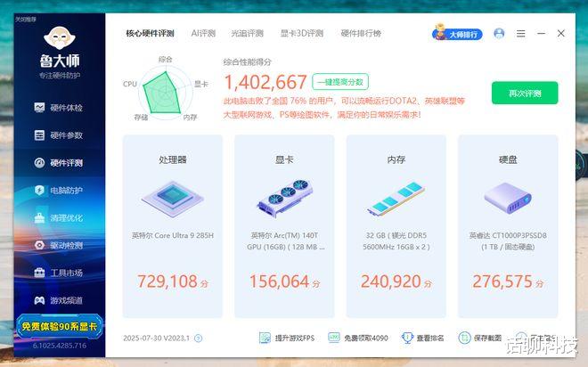Click the help icon beside version date
The image size is (588, 367).
[199, 338]
